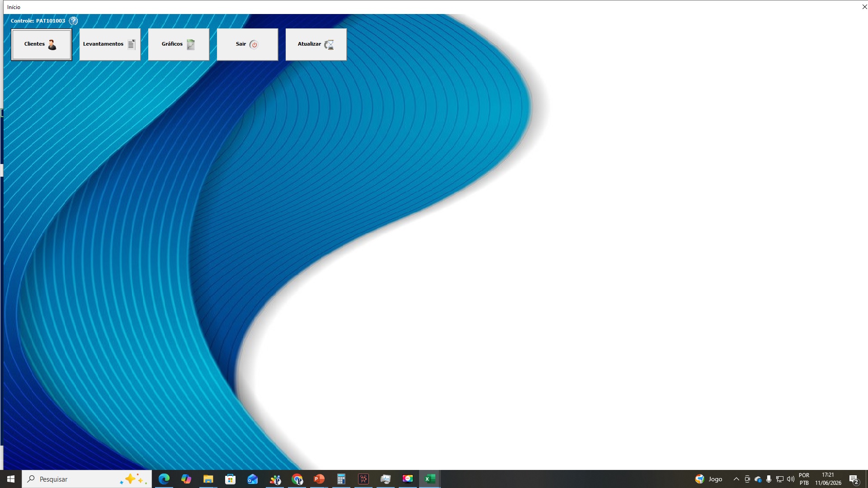Click the Atualizar refresh button
Screen dimensions: 868x488
click(316, 44)
